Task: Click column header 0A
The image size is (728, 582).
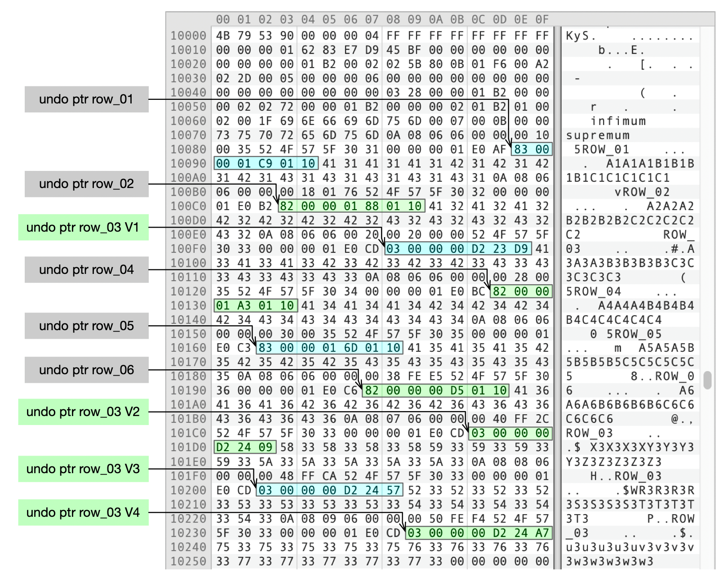Action: (x=435, y=19)
